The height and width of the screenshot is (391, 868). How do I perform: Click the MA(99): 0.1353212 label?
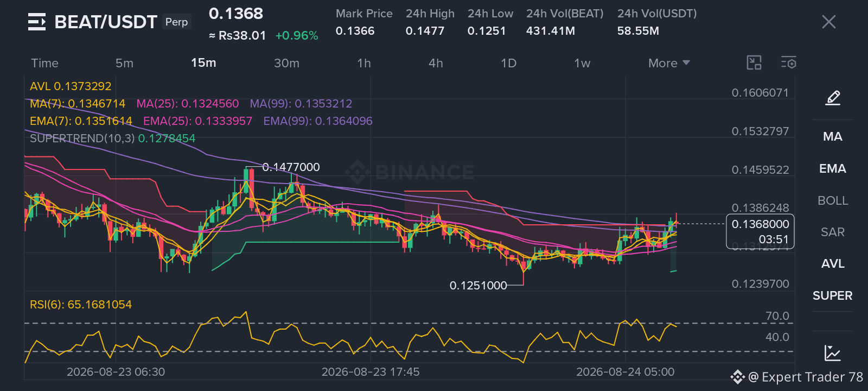tap(301, 104)
